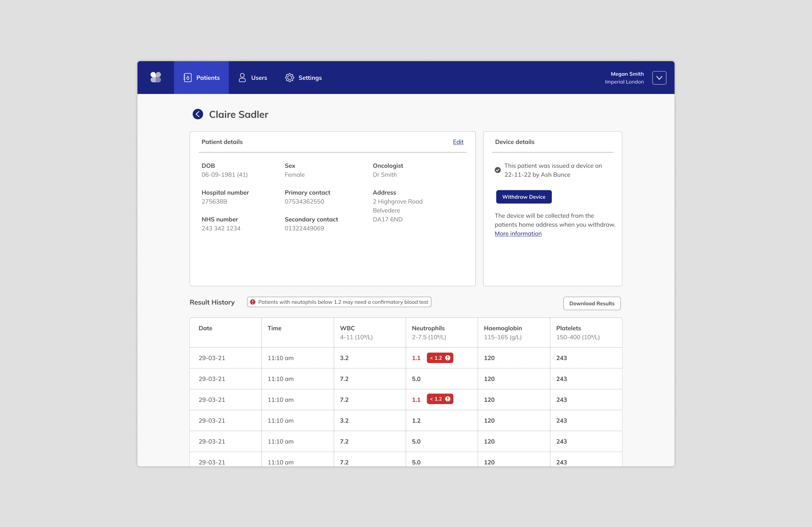This screenshot has width=812, height=527.
Task: Open the Users tab
Action: point(259,78)
